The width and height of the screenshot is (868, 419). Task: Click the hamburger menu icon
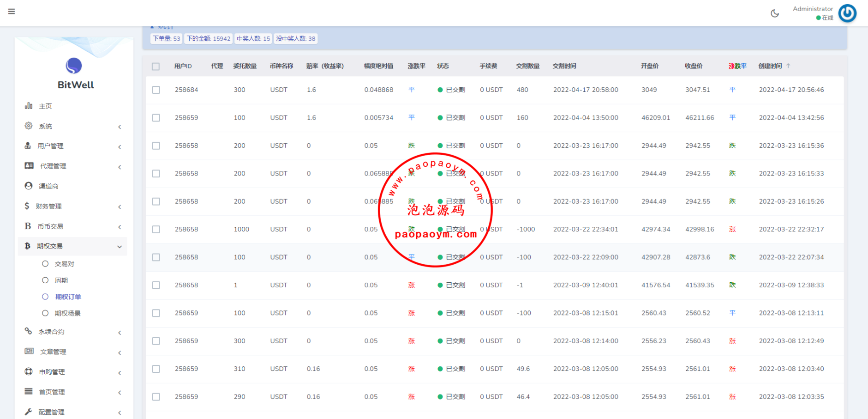(x=12, y=12)
